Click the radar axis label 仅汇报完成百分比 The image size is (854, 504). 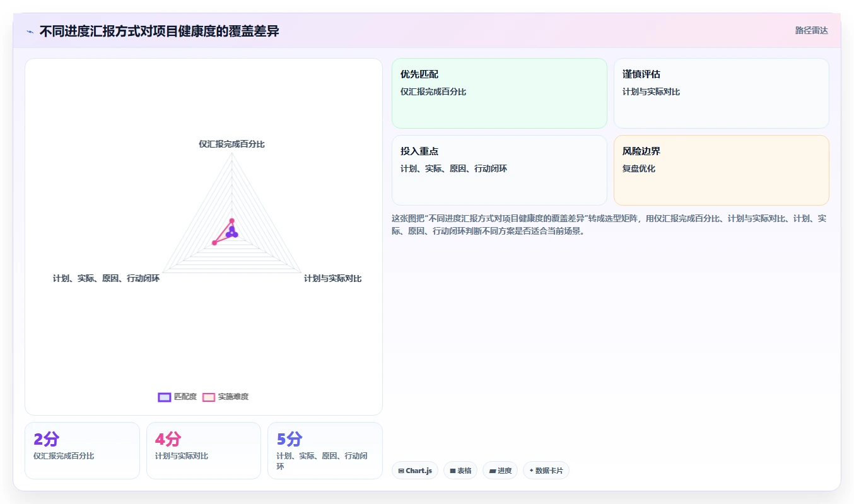[232, 144]
